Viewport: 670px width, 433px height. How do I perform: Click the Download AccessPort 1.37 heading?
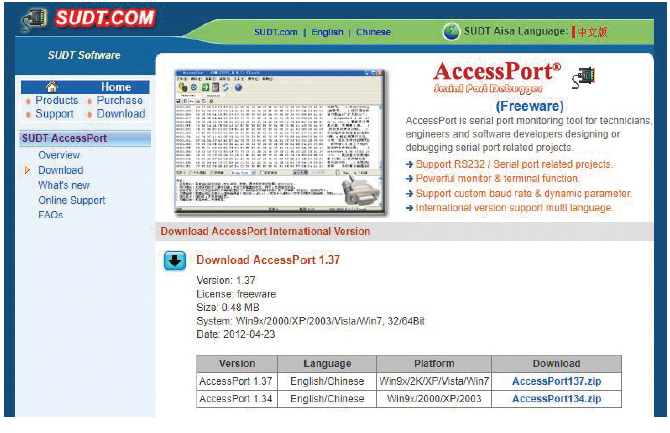[268, 260]
